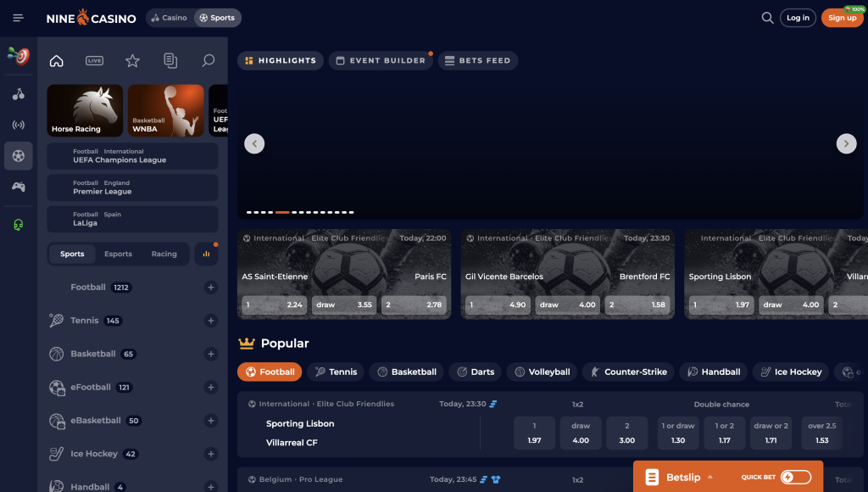Viewport: 868px width, 492px height.
Task: Toggle the Quick Bet switch
Action: click(795, 477)
